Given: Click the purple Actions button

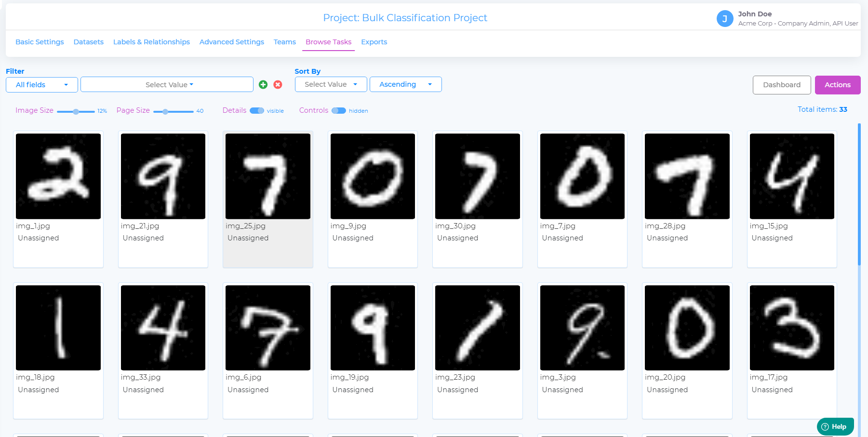Looking at the screenshot, I should pos(838,85).
